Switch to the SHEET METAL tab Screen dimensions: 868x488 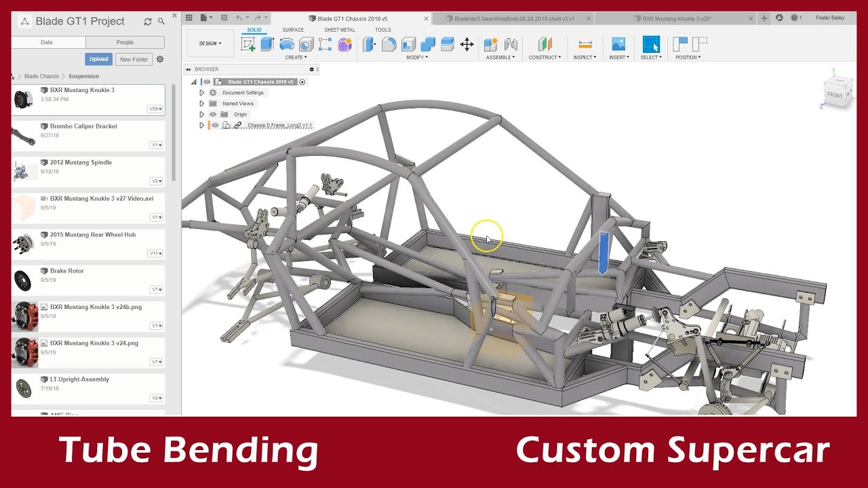coord(340,30)
